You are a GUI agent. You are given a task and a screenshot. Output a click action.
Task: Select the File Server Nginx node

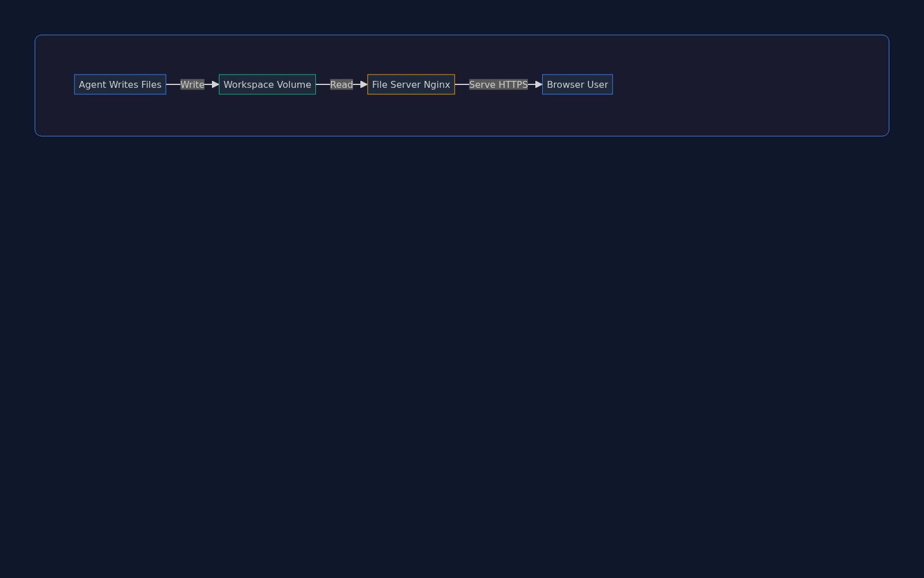point(411,84)
